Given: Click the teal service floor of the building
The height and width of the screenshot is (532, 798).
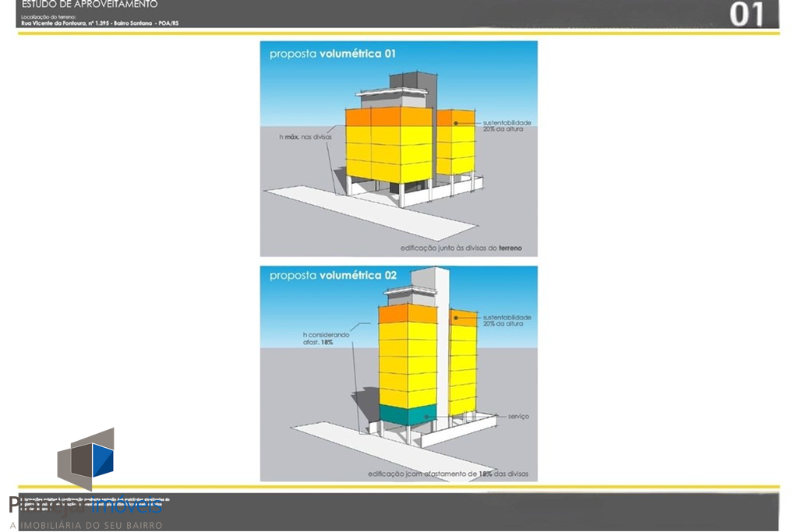Looking at the screenshot, I should pos(407,414).
